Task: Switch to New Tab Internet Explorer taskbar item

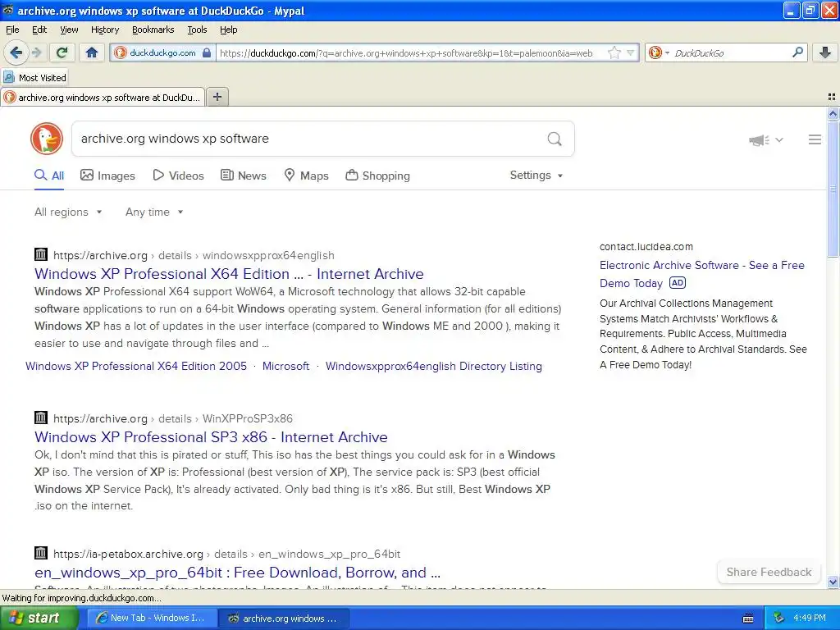Action: point(152,619)
